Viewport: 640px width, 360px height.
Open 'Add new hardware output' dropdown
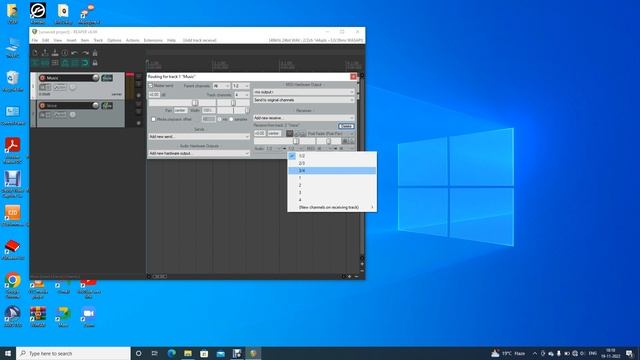(199, 153)
